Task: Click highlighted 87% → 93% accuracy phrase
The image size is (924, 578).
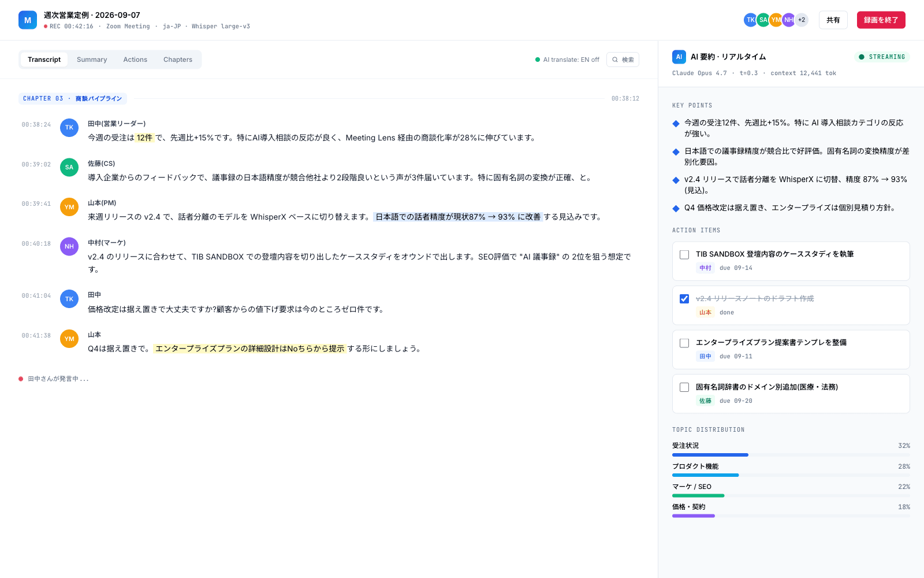Action: (x=458, y=217)
